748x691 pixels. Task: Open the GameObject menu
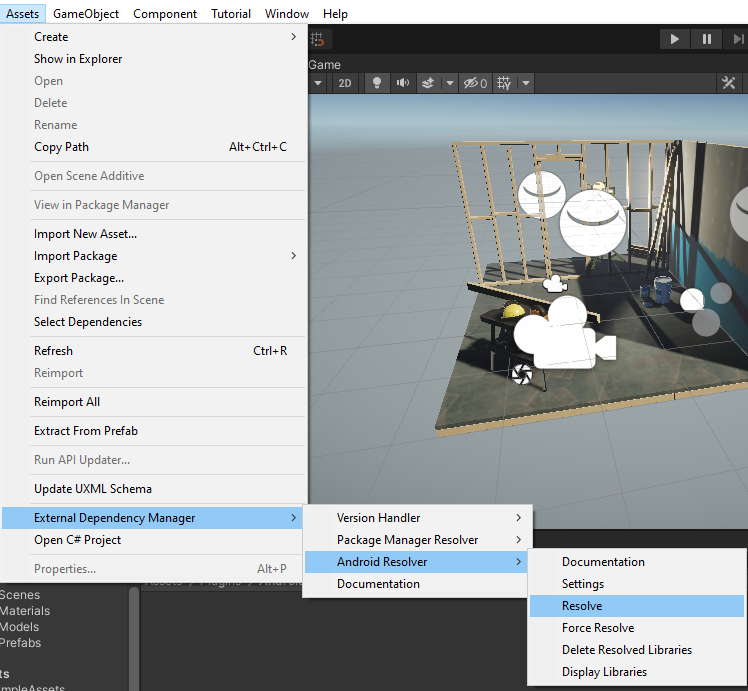(86, 13)
